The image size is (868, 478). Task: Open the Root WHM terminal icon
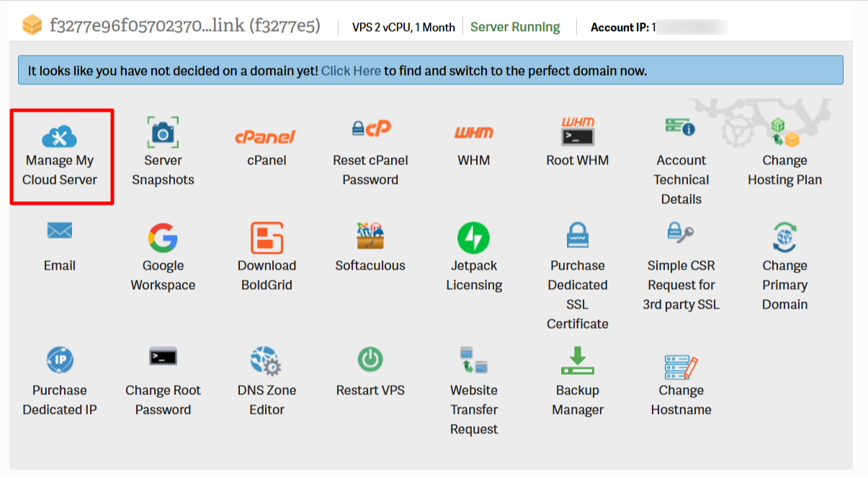pos(578,132)
